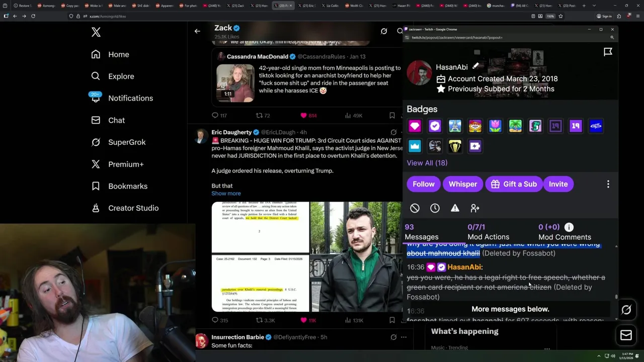This screenshot has width=644, height=362.
Task: Click the warning triangle icon
Action: [x=455, y=208]
